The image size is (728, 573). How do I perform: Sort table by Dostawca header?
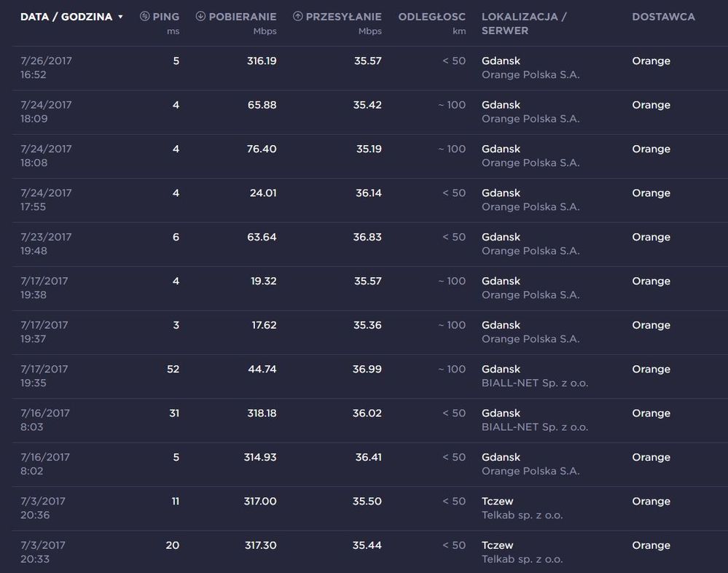[663, 17]
